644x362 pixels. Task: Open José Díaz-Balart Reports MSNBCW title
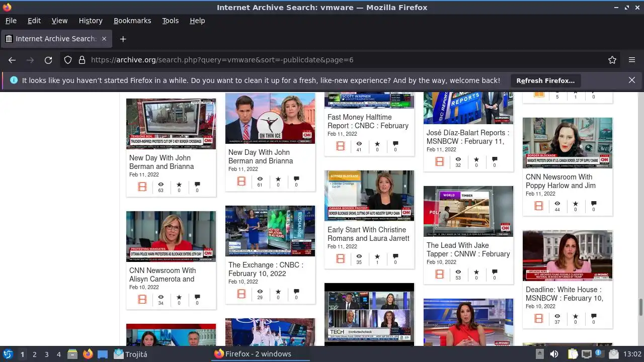(x=468, y=137)
